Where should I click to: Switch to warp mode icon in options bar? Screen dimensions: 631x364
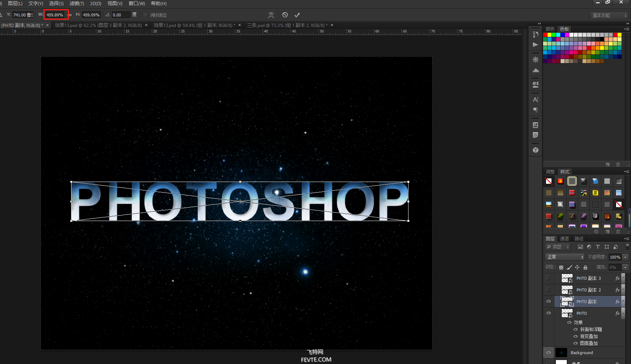coord(271,15)
